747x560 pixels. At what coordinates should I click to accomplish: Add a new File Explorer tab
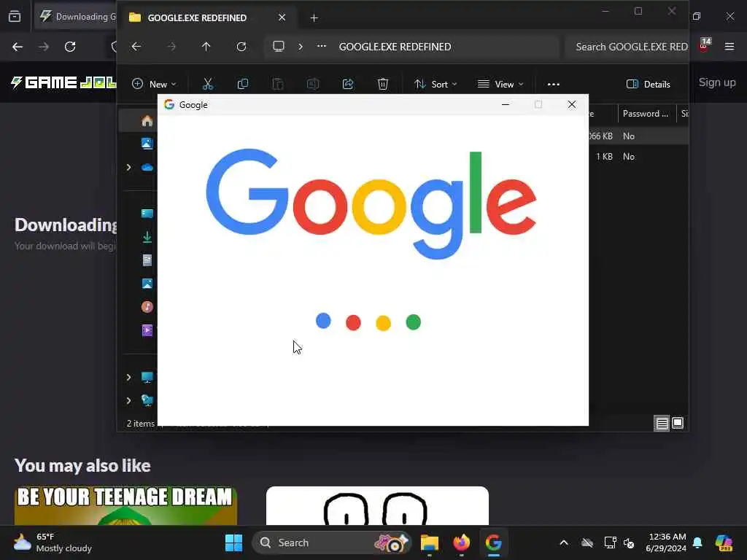tap(314, 18)
